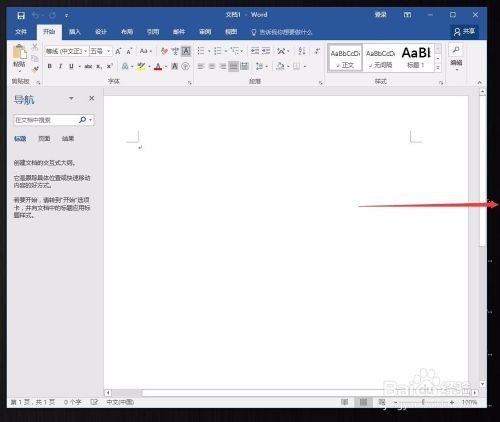Click the Multilevel List icon
500x422 pixels.
(235, 51)
